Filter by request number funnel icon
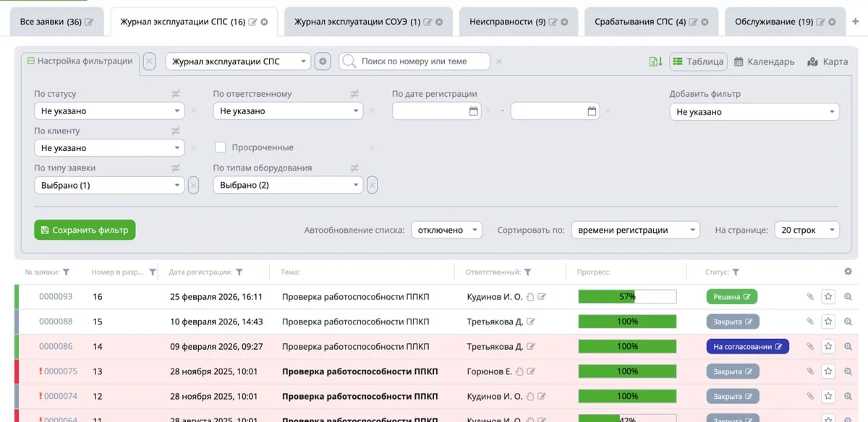Image resolution: width=868 pixels, height=422 pixels. pyautogui.click(x=67, y=272)
